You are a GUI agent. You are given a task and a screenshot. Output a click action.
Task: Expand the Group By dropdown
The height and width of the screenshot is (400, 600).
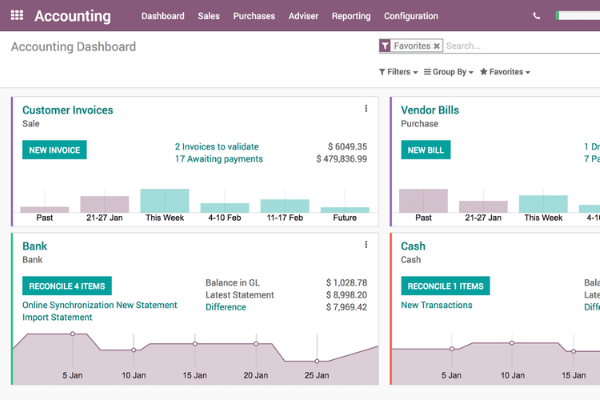pyautogui.click(x=449, y=72)
